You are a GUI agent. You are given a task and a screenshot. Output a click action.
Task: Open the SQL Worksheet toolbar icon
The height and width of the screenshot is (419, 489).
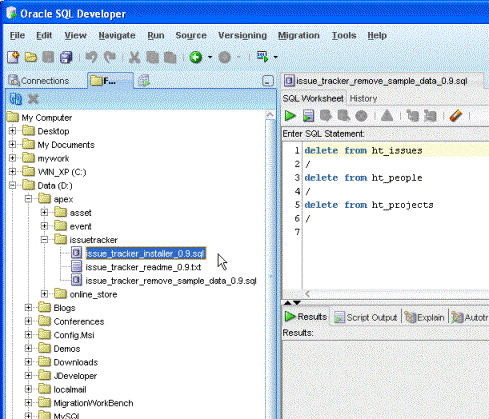(x=263, y=57)
